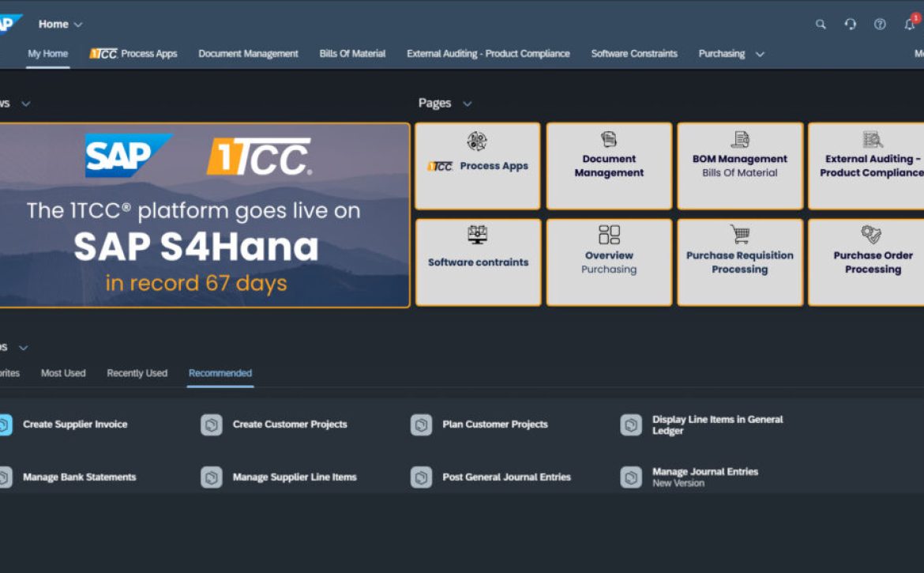Switch to the Most Used tab
Viewport: 924px width, 573px height.
[x=63, y=373]
